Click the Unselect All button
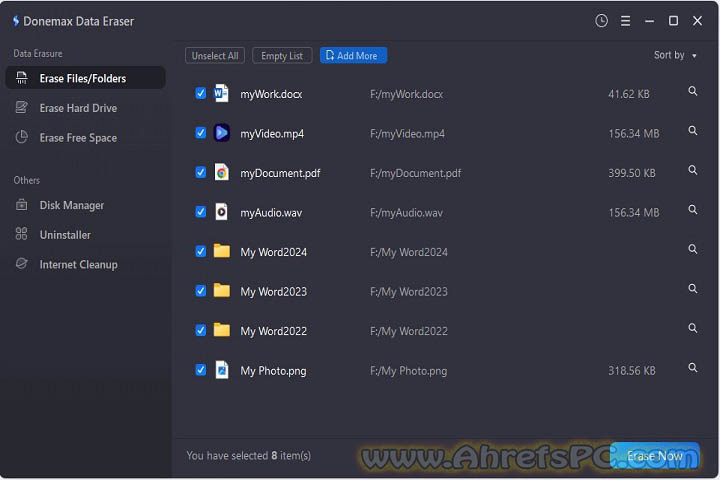The image size is (720, 480). coord(215,56)
